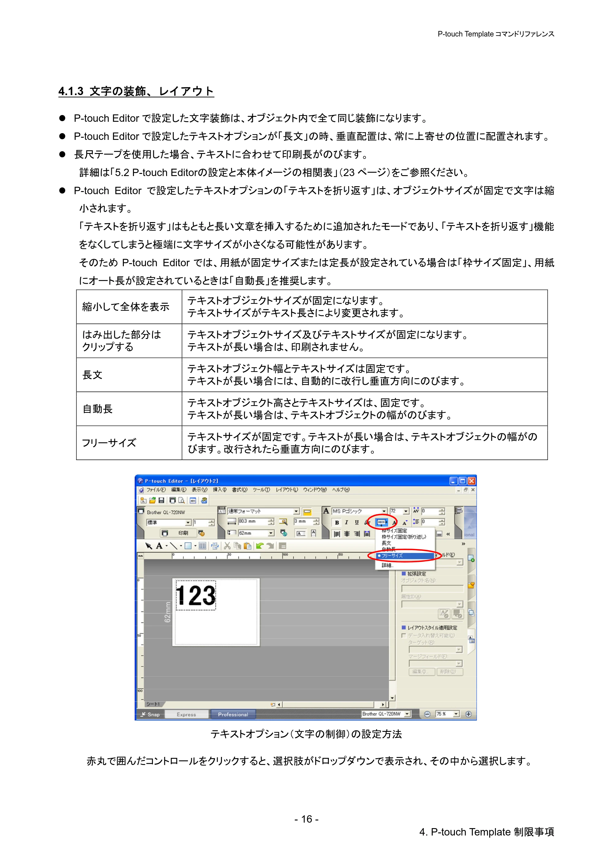Open the Brother QL-720NW printer dropdown in status bar
Screen dimensions: 613x868
tap(407, 714)
